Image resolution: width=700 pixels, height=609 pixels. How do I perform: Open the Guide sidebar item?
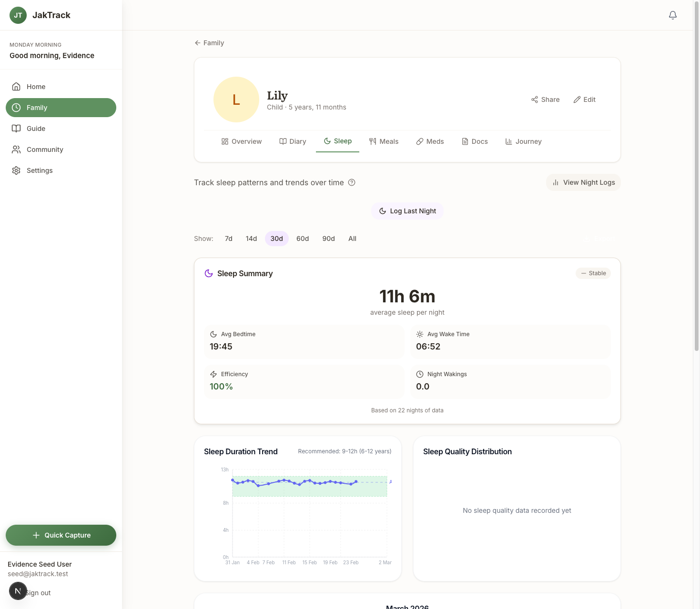36,129
